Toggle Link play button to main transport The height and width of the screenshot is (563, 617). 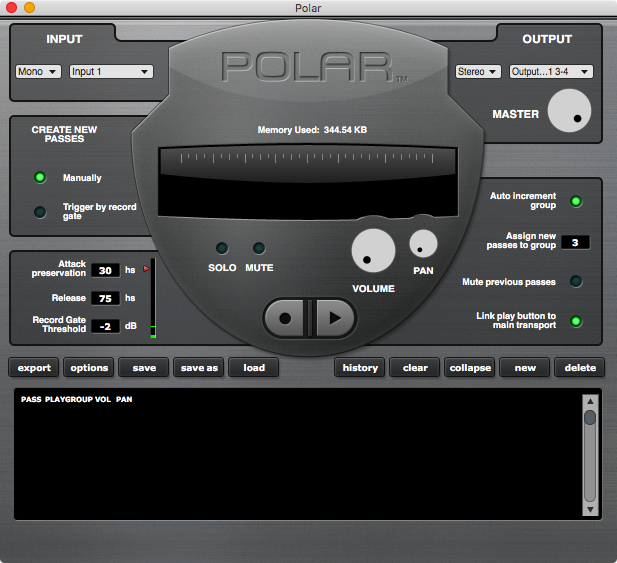(x=576, y=321)
